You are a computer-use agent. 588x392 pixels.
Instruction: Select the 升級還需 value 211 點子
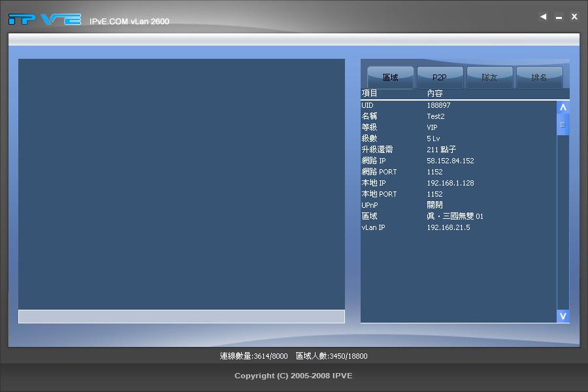442,150
